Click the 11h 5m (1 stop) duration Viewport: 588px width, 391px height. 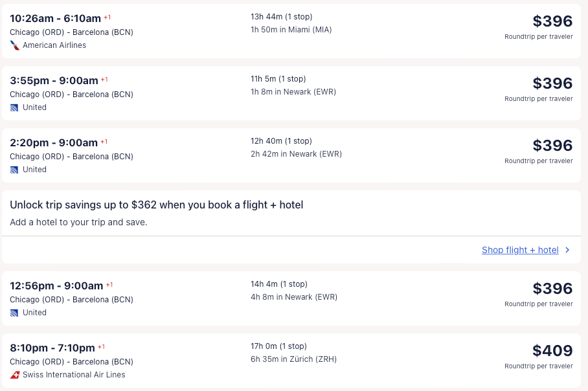click(x=278, y=79)
